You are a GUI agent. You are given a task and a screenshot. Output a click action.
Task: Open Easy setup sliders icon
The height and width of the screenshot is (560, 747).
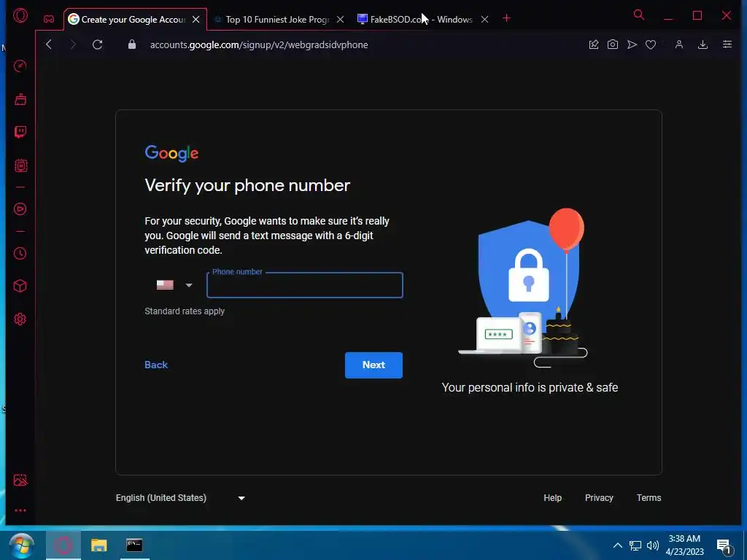727,44
